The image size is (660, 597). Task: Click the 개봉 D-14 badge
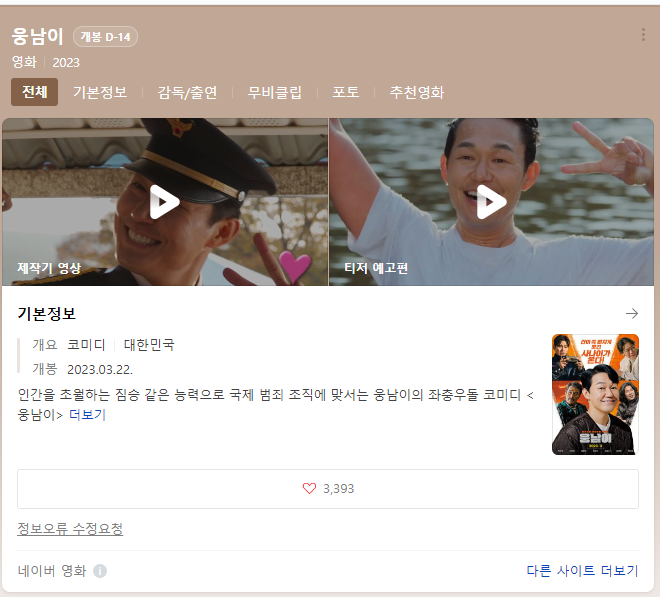click(105, 37)
